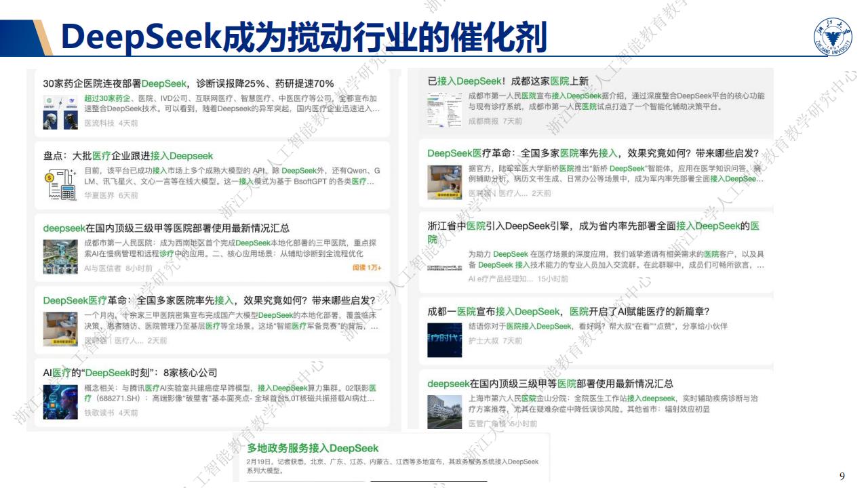This screenshot has height=488, width=868.
Task: Click the snippet starting '结语你对于医院接入DeepSeek'
Action: [x=597, y=326]
